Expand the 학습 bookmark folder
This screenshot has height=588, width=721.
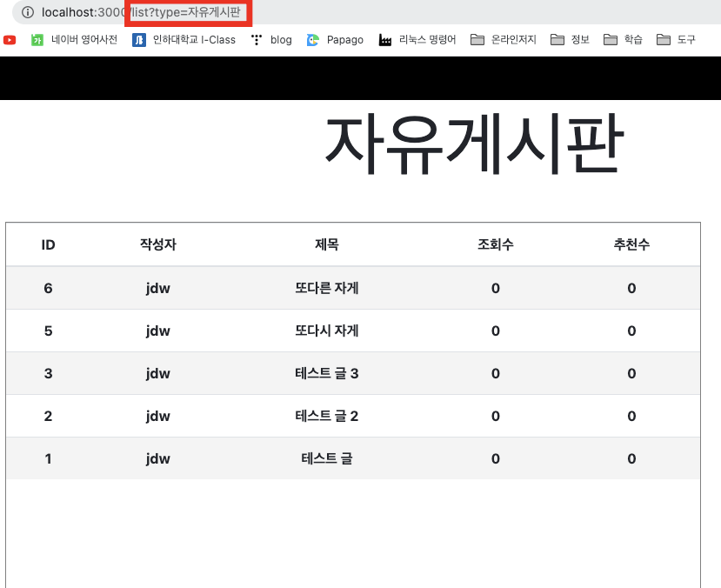pos(623,40)
